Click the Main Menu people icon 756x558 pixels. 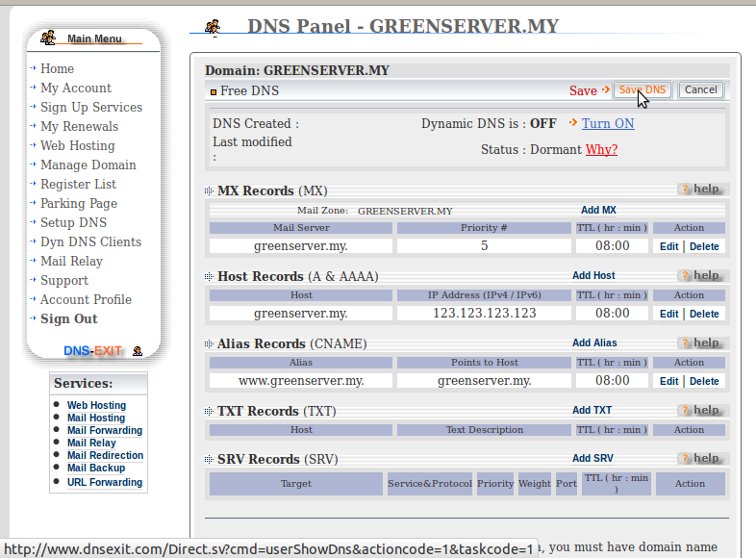pyautogui.click(x=48, y=38)
